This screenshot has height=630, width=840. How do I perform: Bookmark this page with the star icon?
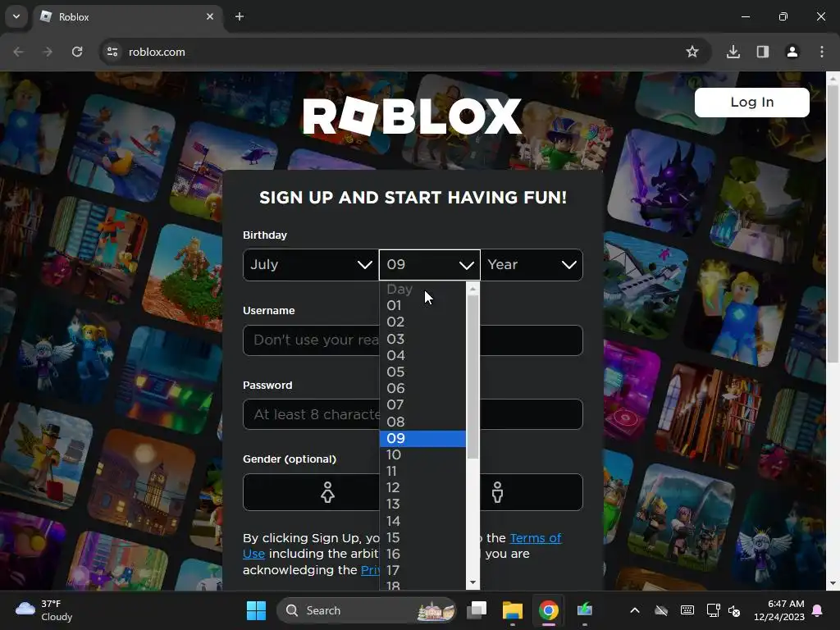[692, 52]
